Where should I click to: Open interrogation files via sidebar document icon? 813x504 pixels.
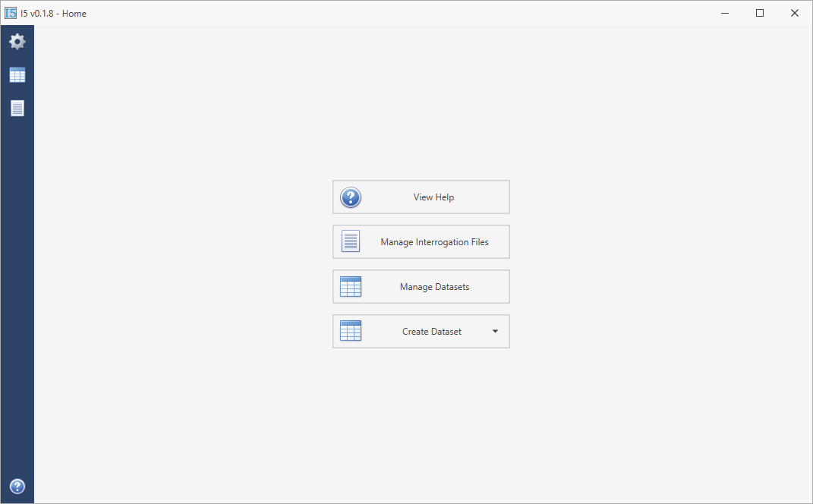[17, 109]
